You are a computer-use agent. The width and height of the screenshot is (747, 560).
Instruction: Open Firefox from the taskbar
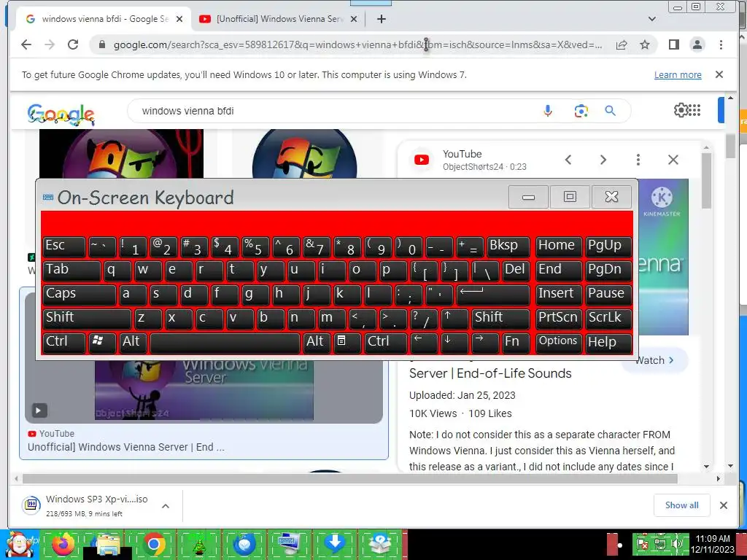pyautogui.click(x=63, y=544)
